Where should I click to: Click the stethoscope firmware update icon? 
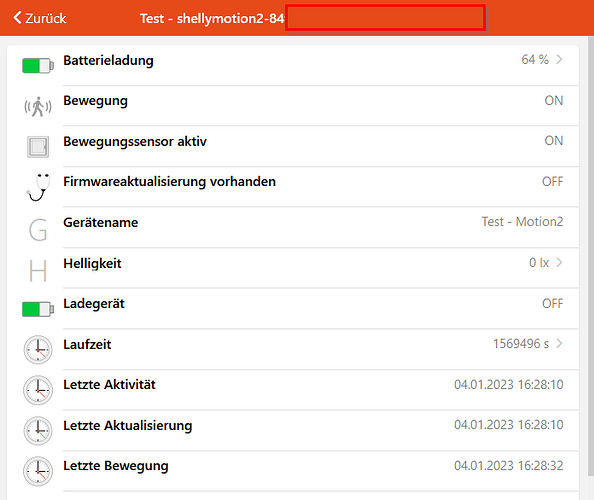[38, 187]
